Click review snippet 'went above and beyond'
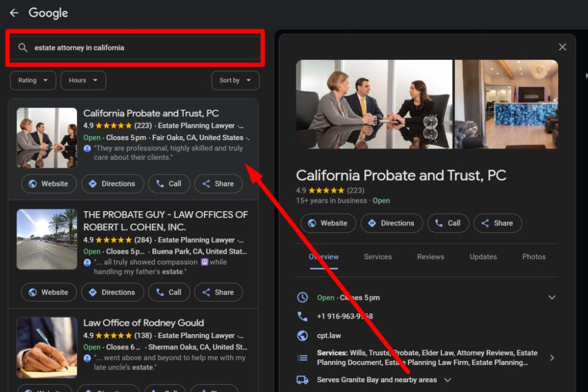The height and width of the screenshot is (392, 588). click(x=169, y=362)
